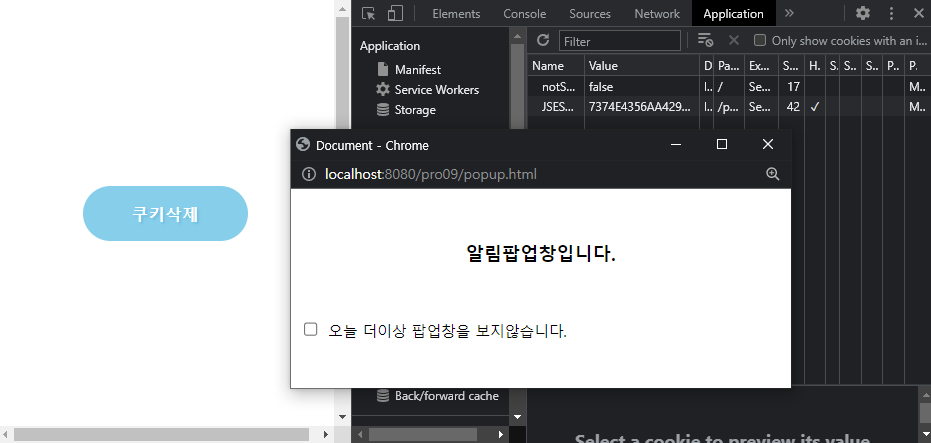The width and height of the screenshot is (931, 443).
Task: Click page horizontal scrollbar left arrow
Action: (x=6, y=434)
